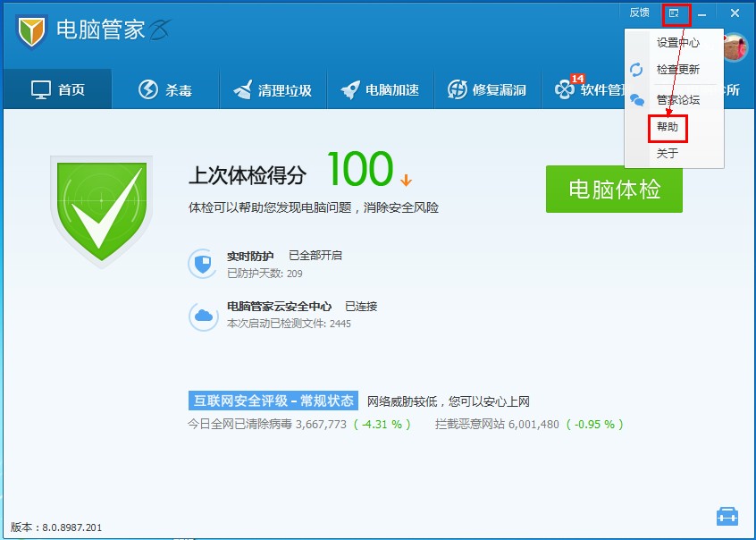The width and height of the screenshot is (756, 540).
Task: Open the 反馈 feedback link
Action: click(x=639, y=13)
